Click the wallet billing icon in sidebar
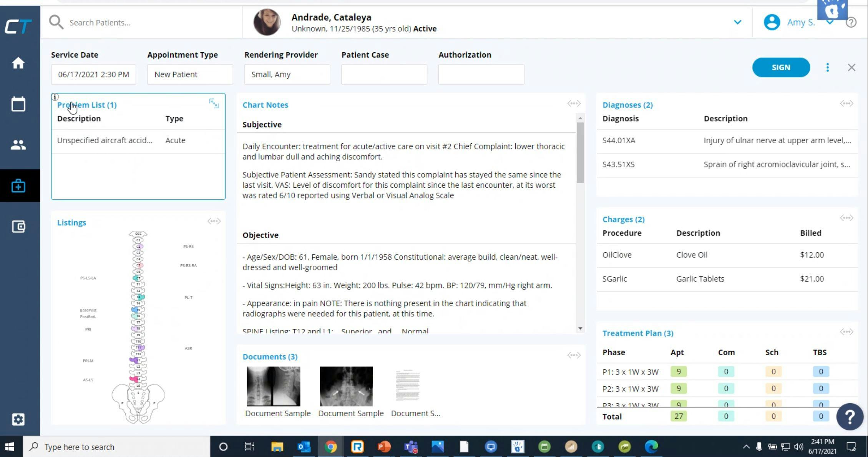This screenshot has width=868, height=457. click(18, 227)
